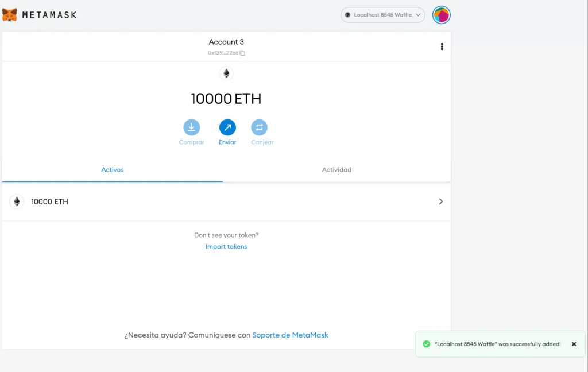Screen dimensions: 588x372
Task: Click the Ethereum logo above the balance
Action: (226, 73)
